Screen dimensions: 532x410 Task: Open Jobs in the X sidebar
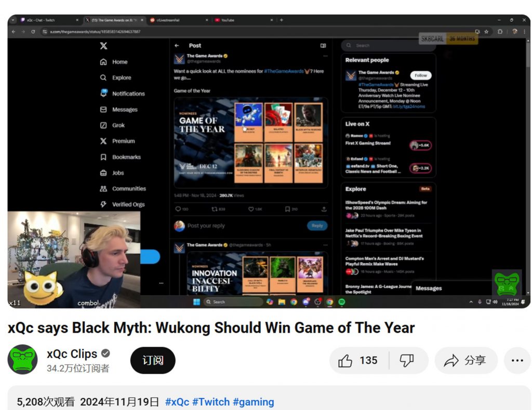pos(112,173)
